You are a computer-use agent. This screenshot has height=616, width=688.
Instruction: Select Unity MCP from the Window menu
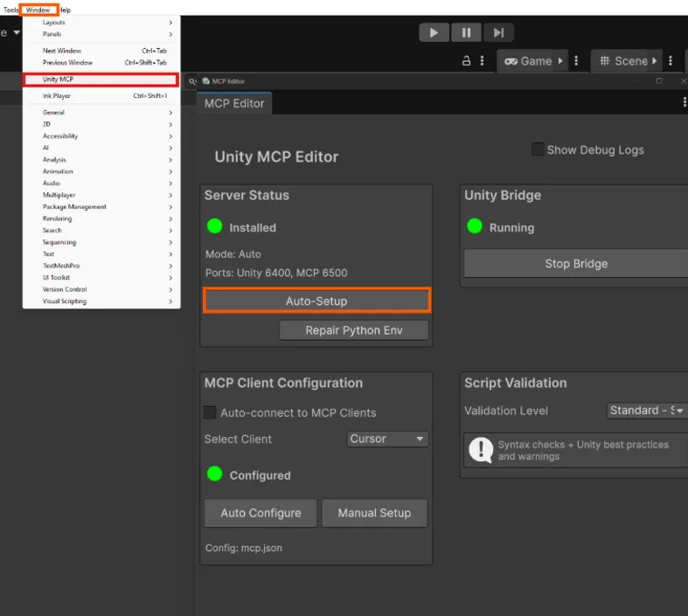coord(101,80)
